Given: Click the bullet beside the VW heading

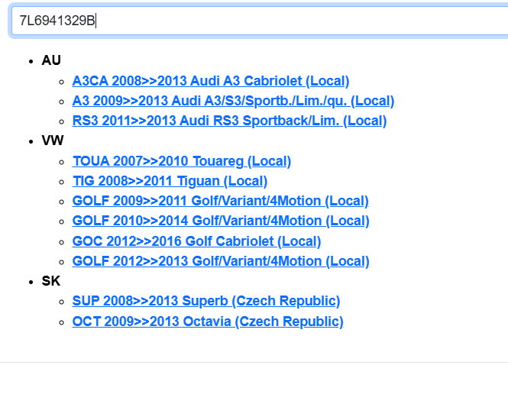Looking at the screenshot, I should [30, 141].
